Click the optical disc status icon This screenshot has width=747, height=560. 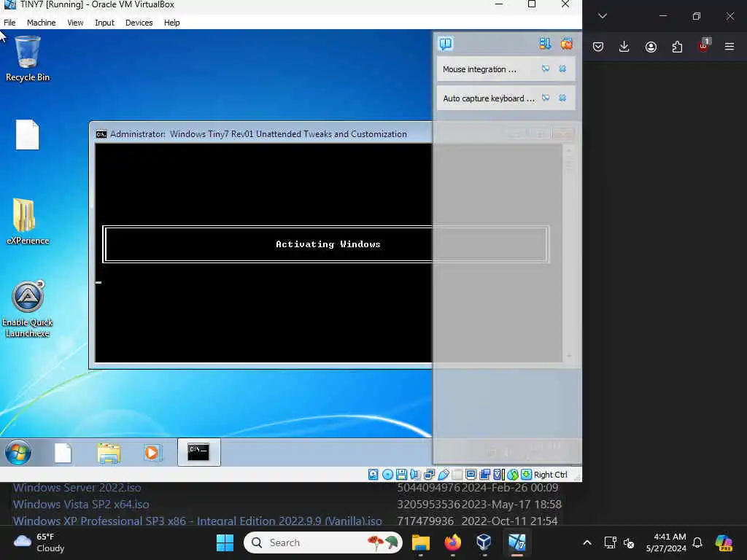tap(388, 474)
